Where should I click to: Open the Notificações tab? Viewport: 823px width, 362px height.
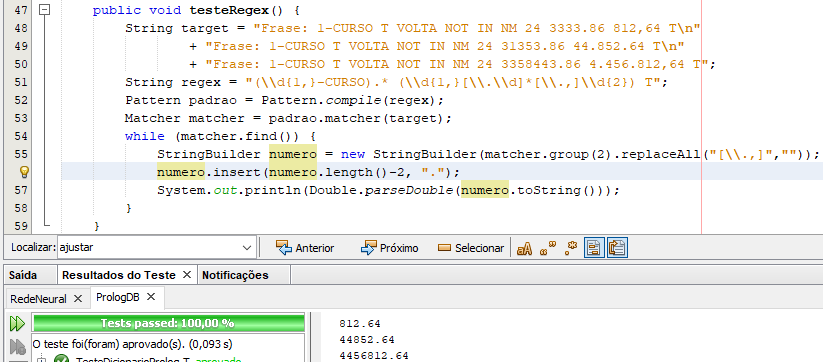235,275
